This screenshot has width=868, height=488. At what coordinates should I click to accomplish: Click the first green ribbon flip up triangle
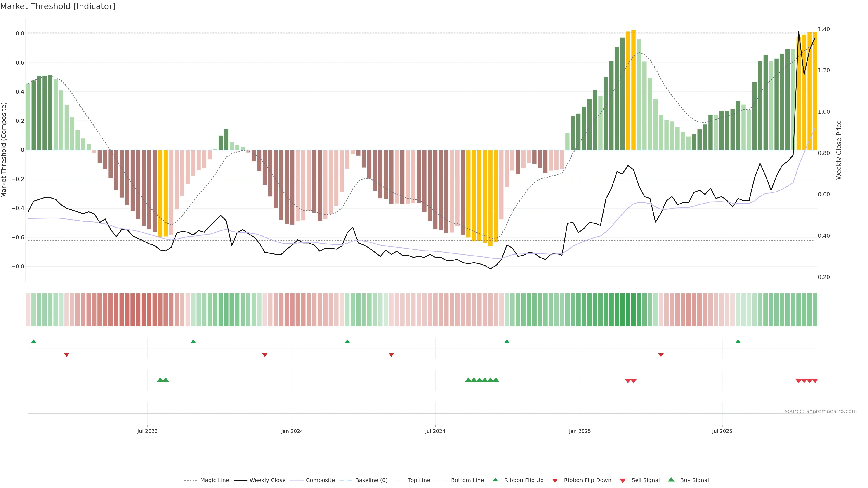pos(33,342)
